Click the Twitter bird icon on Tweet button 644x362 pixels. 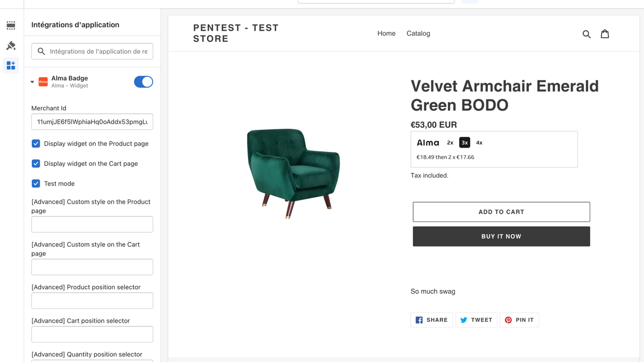tap(463, 320)
